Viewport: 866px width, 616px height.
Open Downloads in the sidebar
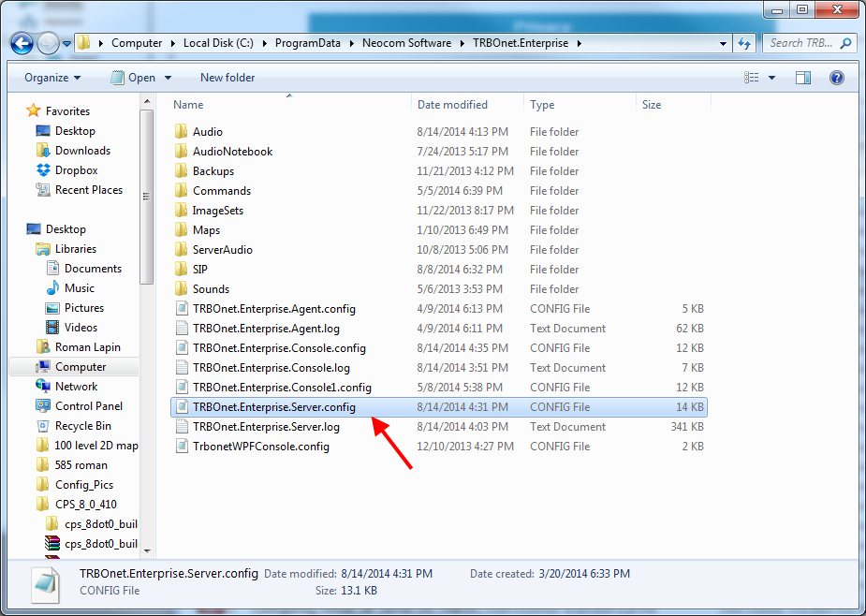click(x=82, y=151)
